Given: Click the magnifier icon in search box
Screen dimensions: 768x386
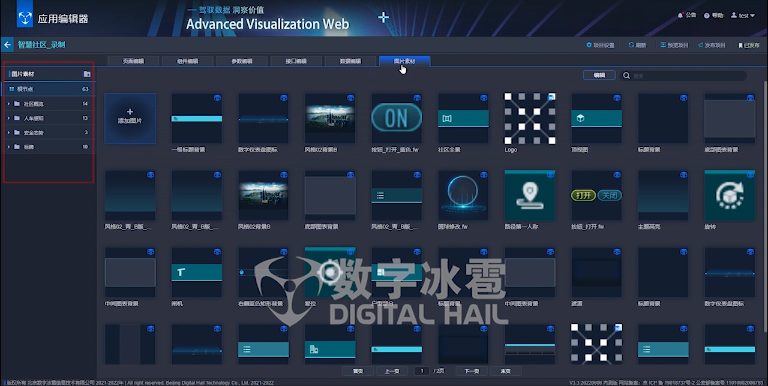Looking at the screenshot, I should [x=626, y=75].
